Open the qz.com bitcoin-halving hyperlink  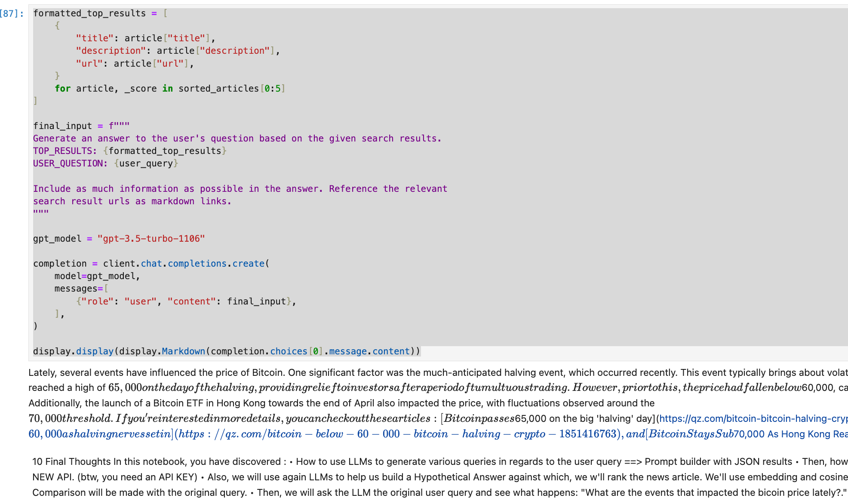(753, 418)
